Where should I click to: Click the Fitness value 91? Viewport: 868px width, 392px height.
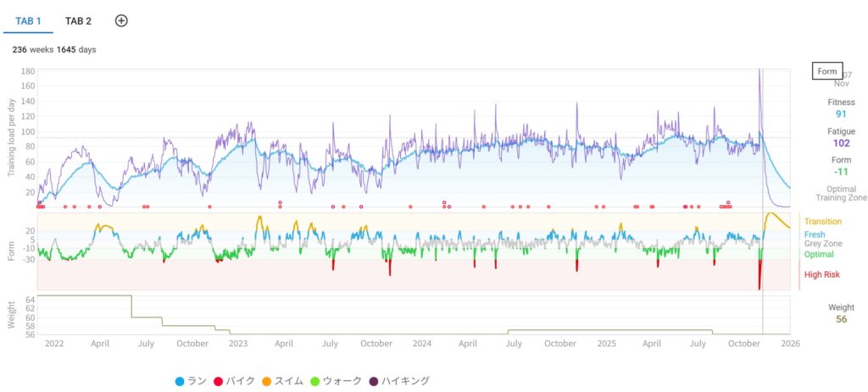pos(840,114)
